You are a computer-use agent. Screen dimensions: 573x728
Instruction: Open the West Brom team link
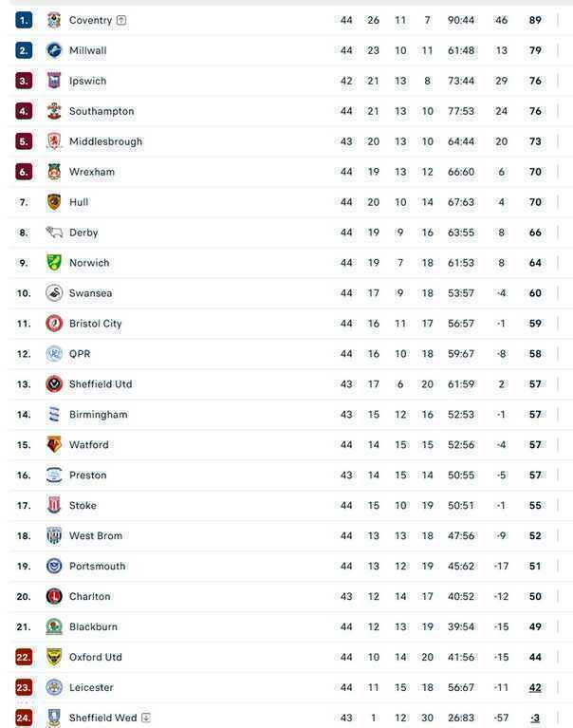pyautogui.click(x=95, y=536)
